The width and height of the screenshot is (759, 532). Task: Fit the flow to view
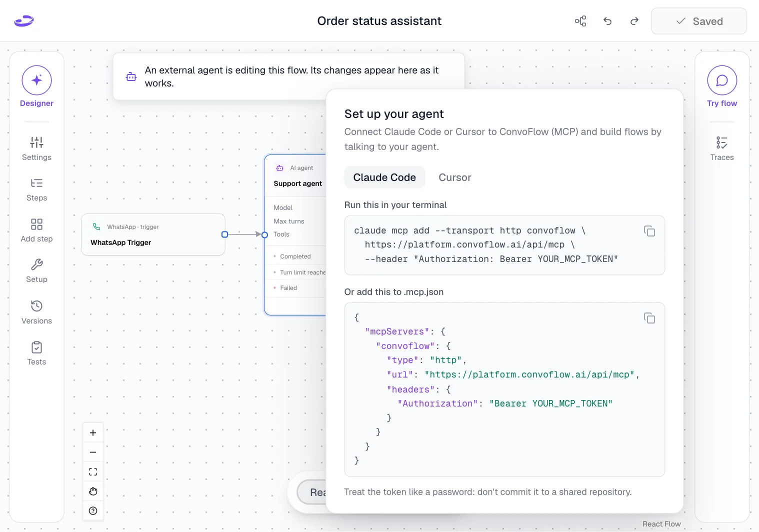point(93,471)
